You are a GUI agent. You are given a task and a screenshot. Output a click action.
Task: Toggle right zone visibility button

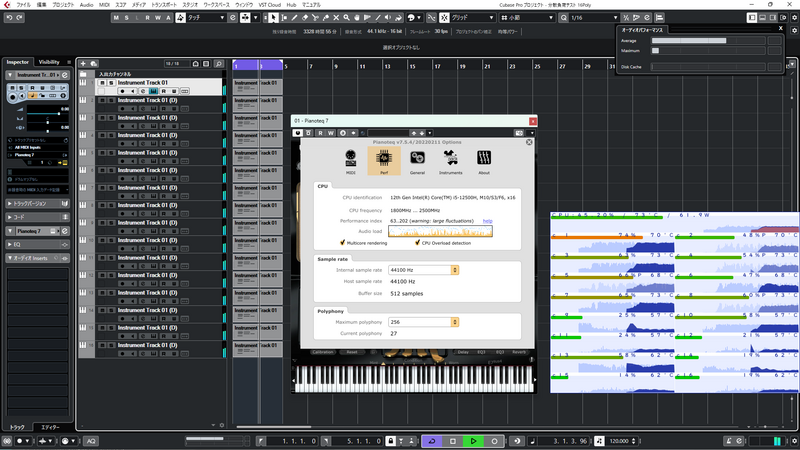[x=773, y=18]
